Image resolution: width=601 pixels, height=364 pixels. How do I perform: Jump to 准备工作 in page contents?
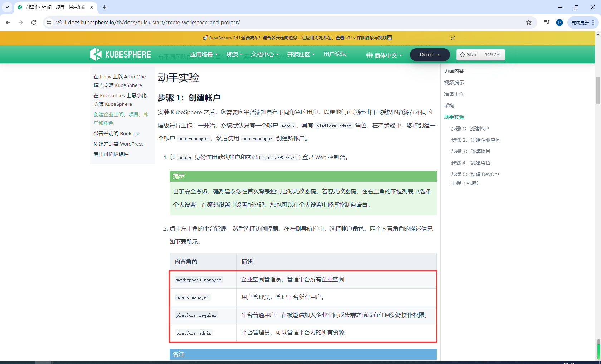pyautogui.click(x=454, y=94)
